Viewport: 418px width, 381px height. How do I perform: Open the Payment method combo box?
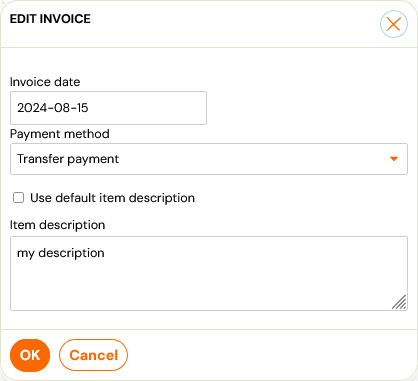(x=209, y=159)
